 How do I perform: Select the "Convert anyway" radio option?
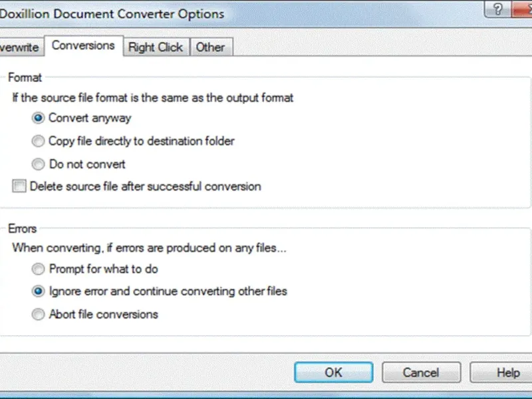click(x=38, y=118)
